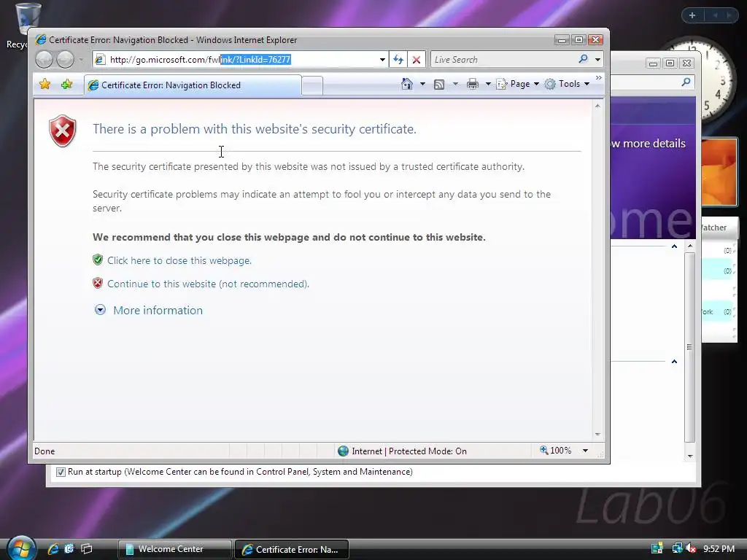This screenshot has height=560, width=747.
Task: Click here to close this webpage link
Action: (179, 260)
